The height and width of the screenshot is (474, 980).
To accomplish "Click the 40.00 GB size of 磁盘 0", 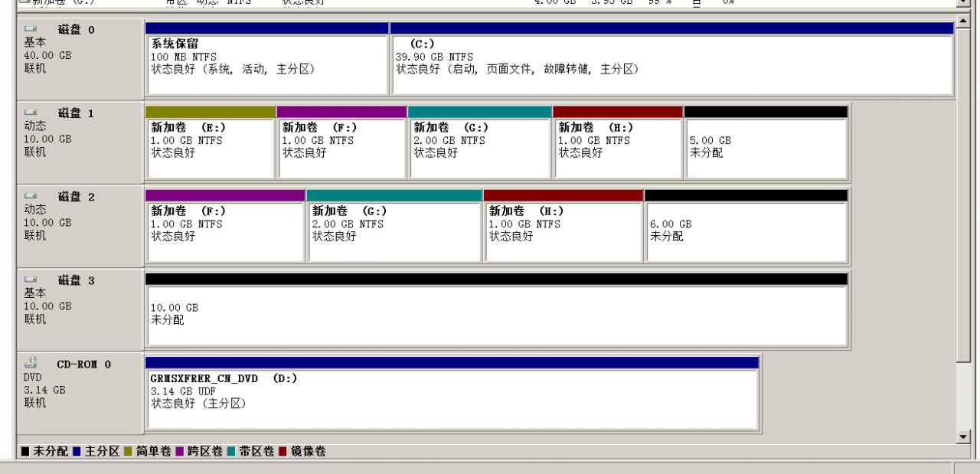I will click(x=47, y=56).
